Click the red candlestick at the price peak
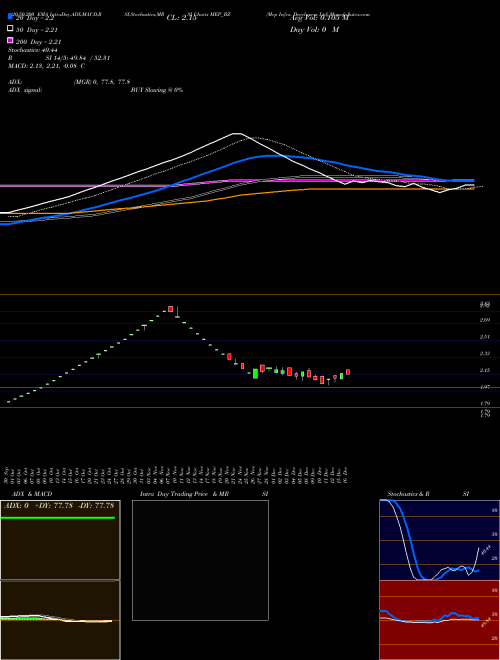This screenshot has height=660, width=500. (170, 309)
